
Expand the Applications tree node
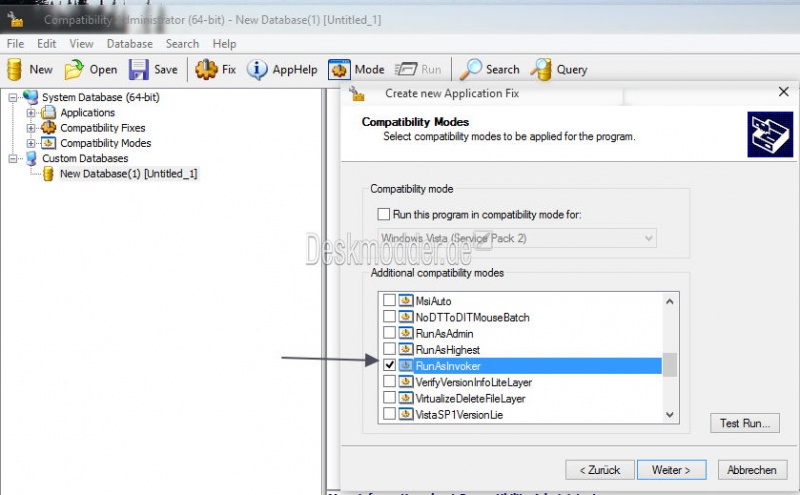pyautogui.click(x=31, y=113)
